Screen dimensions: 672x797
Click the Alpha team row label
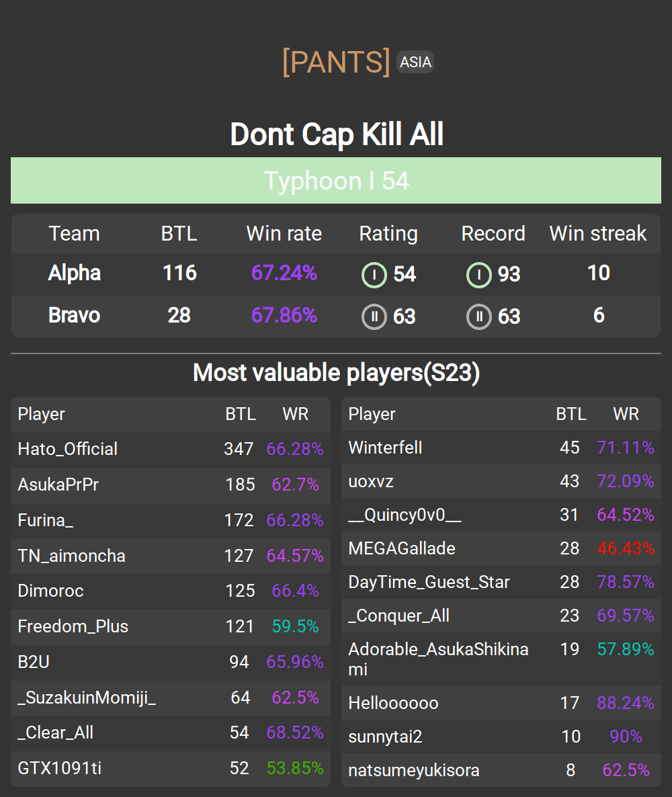point(75,274)
